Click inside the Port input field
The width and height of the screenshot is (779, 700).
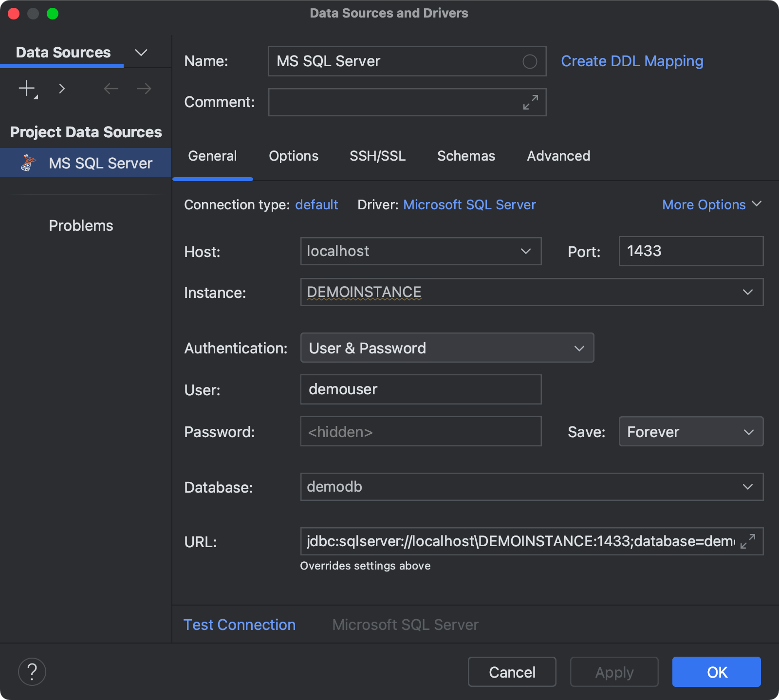[690, 251]
